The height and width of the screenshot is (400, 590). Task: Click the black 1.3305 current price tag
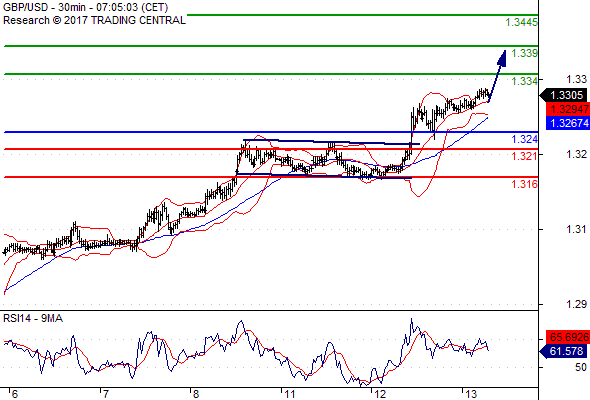(x=564, y=95)
